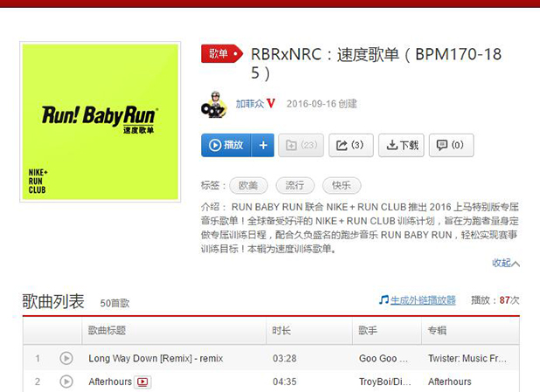The image size is (540, 392).
Task: Play the Long Way Down Remix track
Action: coord(66,358)
